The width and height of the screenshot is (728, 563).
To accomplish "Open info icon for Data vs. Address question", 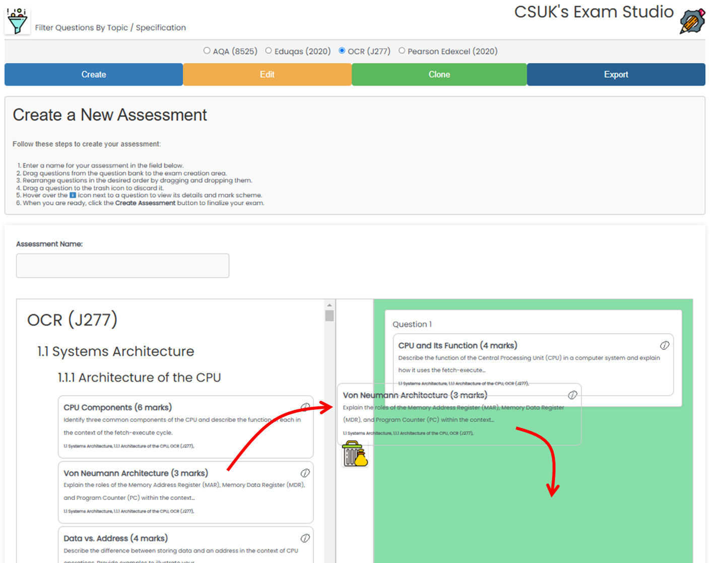I will (305, 538).
